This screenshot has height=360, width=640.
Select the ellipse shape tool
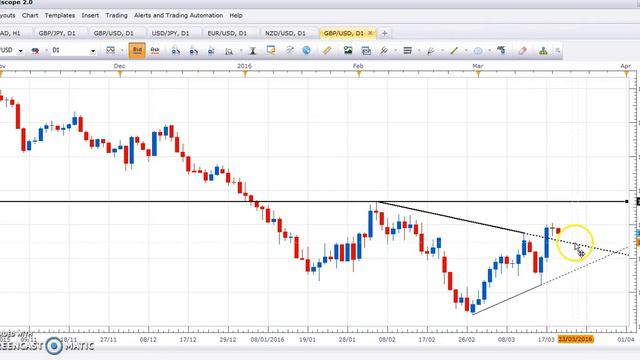pyautogui.click(x=478, y=51)
